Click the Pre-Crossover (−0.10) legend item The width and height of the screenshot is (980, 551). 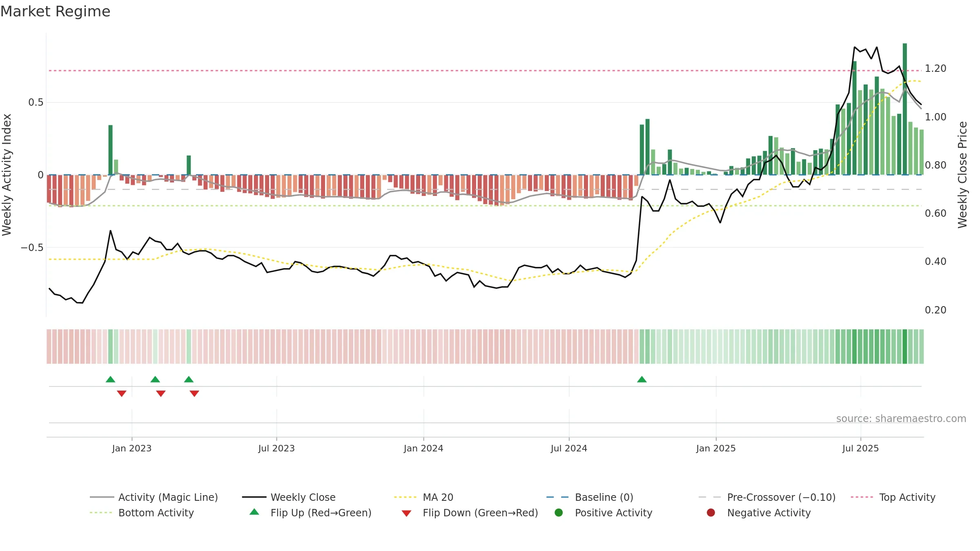click(x=767, y=497)
